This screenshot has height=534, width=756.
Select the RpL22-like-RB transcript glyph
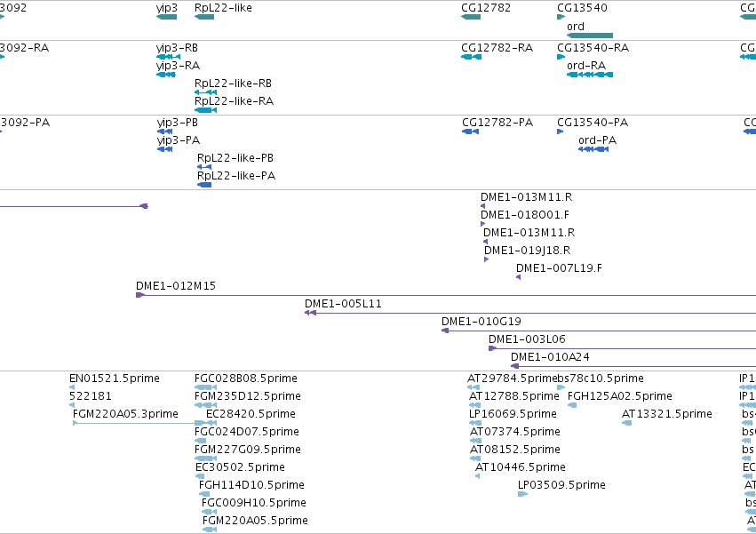pos(205,92)
